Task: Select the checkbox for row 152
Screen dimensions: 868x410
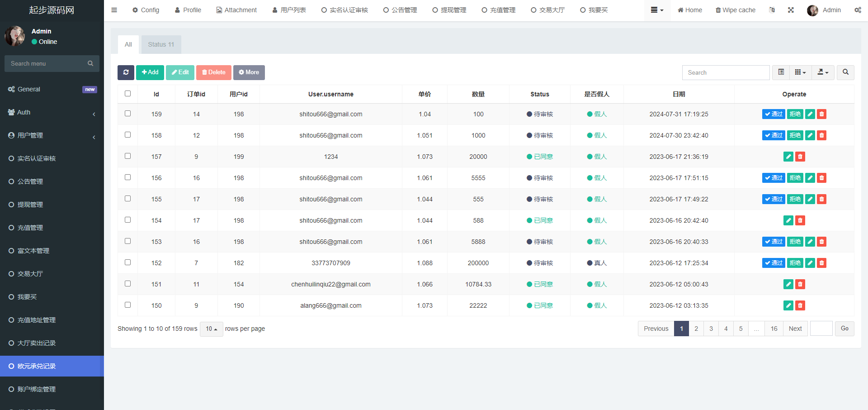Action: (x=127, y=262)
